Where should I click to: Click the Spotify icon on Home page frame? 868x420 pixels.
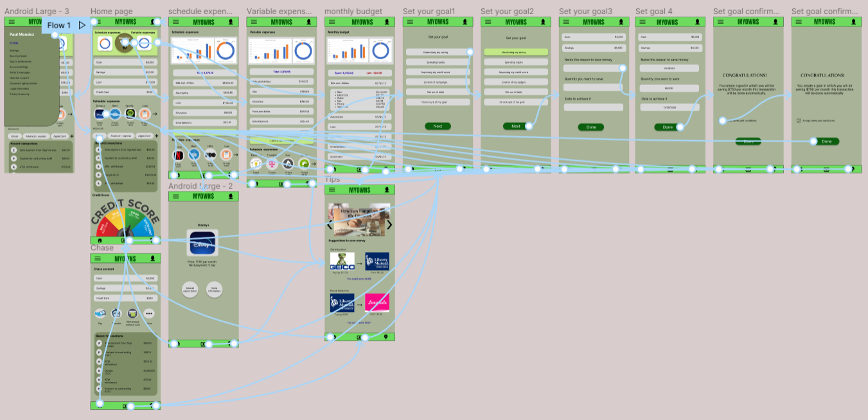coord(130,114)
